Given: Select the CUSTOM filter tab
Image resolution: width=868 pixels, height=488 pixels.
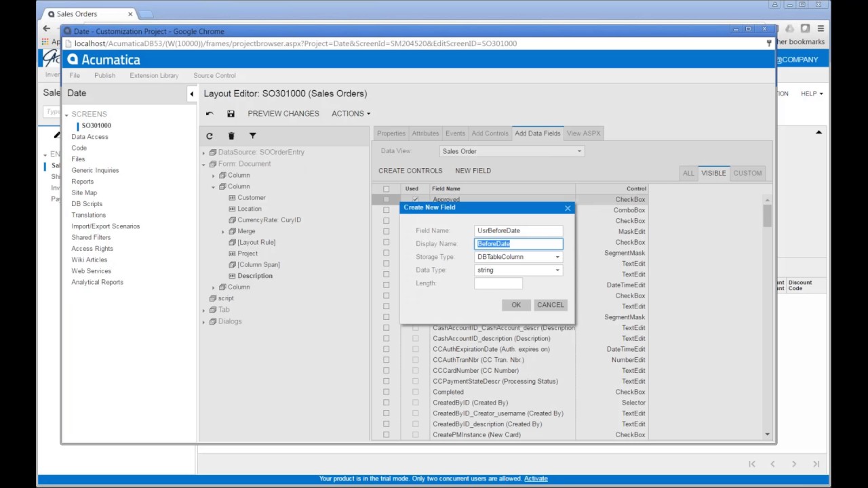Looking at the screenshot, I should (x=747, y=173).
